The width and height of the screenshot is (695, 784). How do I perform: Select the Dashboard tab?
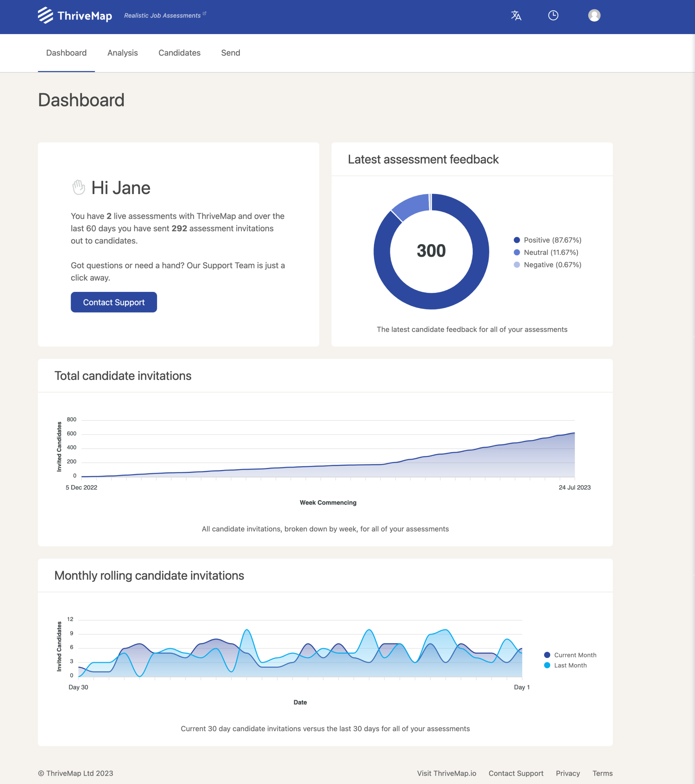(66, 53)
